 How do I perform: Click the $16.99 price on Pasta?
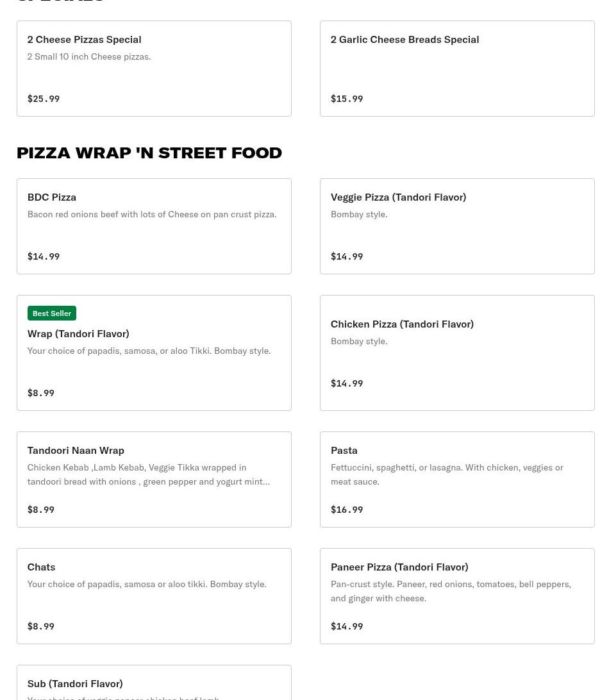pos(347,510)
